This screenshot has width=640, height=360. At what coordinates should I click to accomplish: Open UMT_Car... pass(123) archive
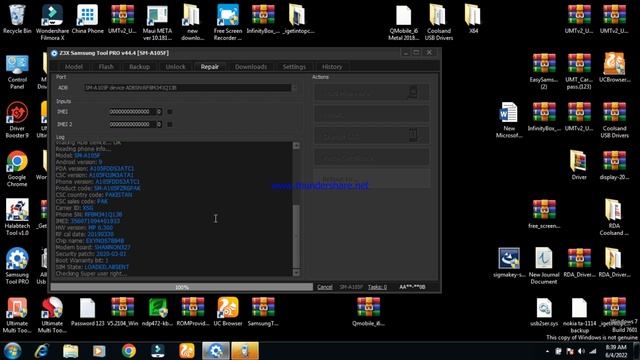579,71
